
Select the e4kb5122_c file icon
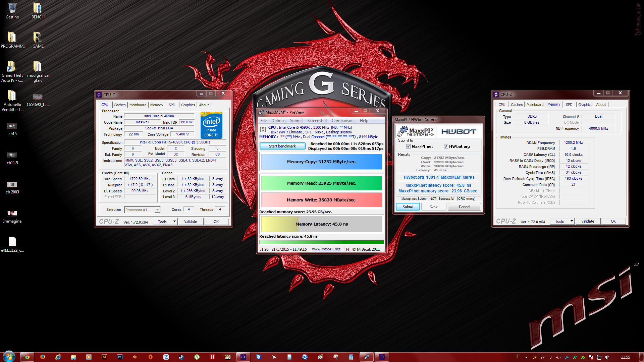click(12, 244)
